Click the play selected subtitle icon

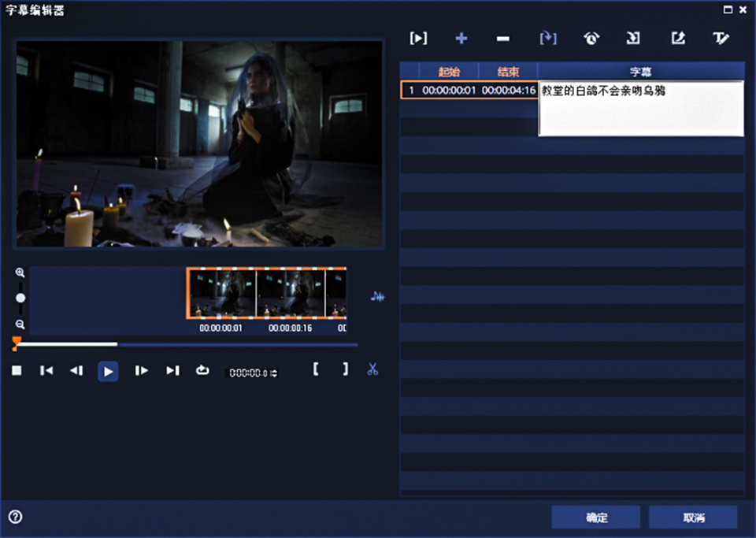(x=418, y=38)
